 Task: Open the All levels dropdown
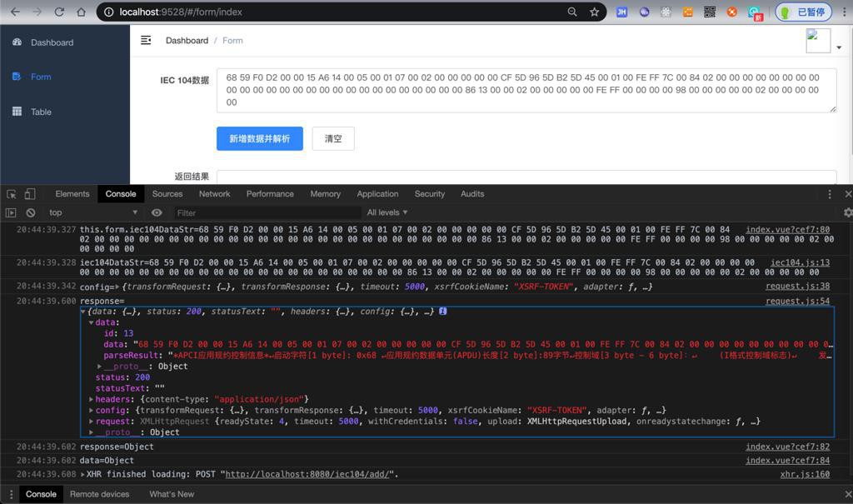pos(387,212)
